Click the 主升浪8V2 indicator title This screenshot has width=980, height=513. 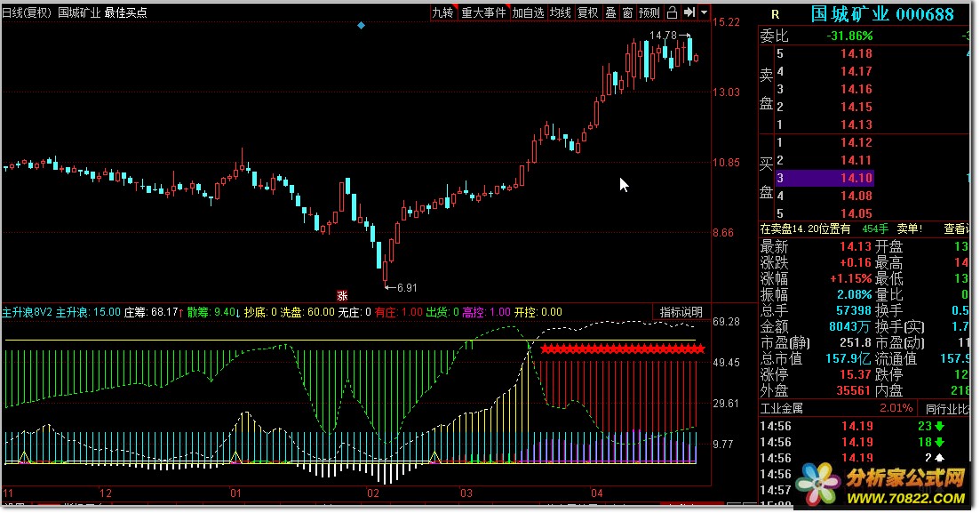click(x=27, y=312)
